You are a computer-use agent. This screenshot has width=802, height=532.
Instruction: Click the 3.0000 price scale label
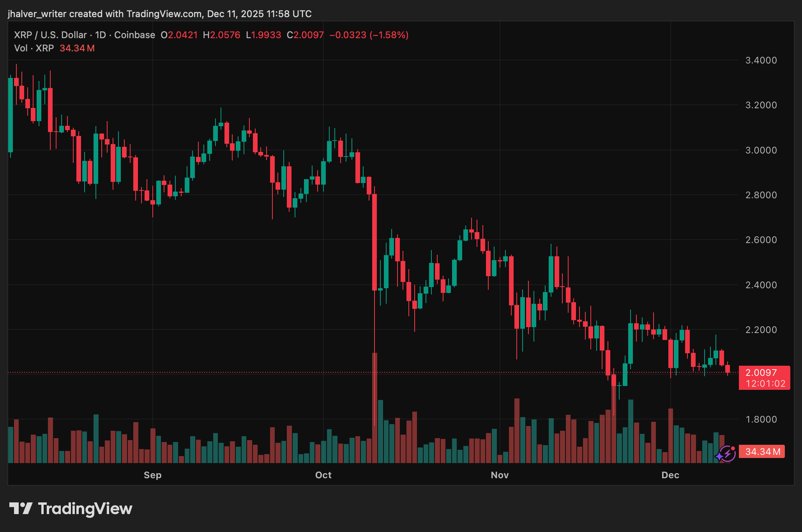[x=761, y=150]
